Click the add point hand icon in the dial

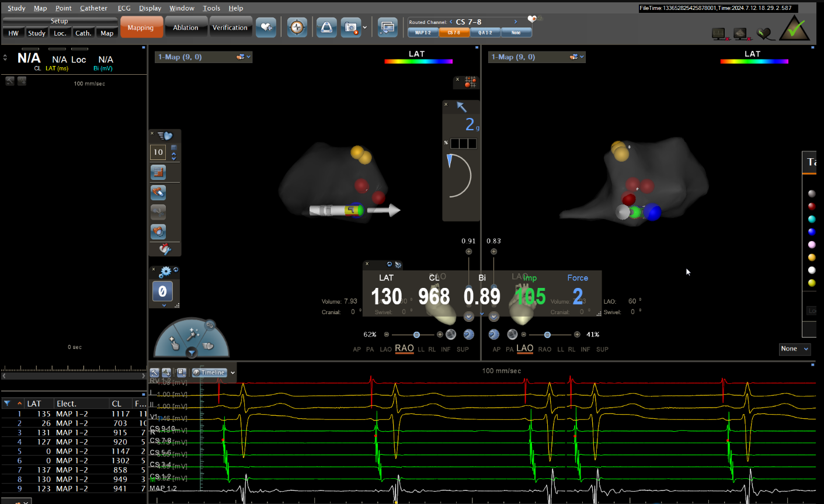(173, 343)
